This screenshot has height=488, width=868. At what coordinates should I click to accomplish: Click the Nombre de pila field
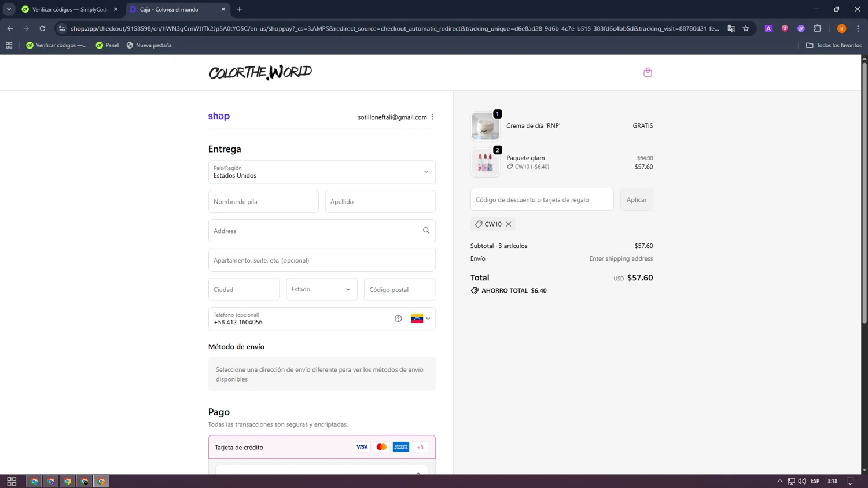263,201
